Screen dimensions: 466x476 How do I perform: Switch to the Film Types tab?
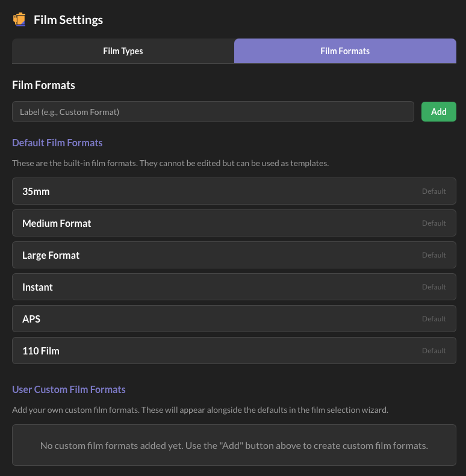[x=123, y=51]
